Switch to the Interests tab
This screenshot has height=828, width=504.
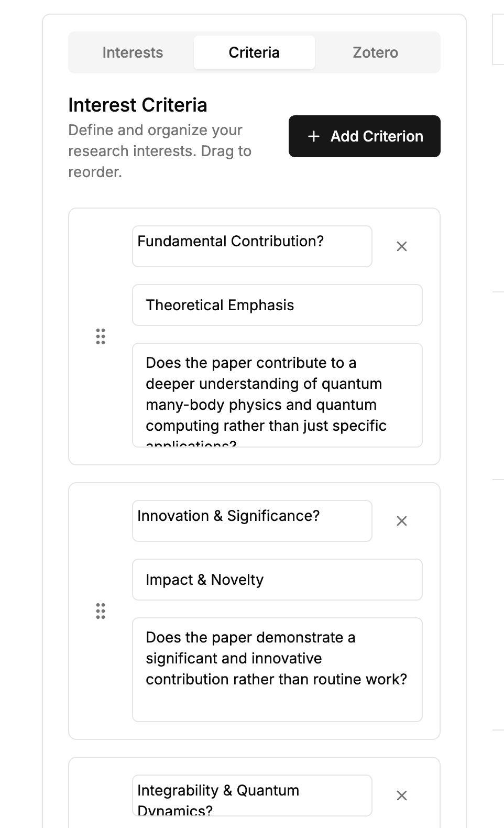coord(133,52)
